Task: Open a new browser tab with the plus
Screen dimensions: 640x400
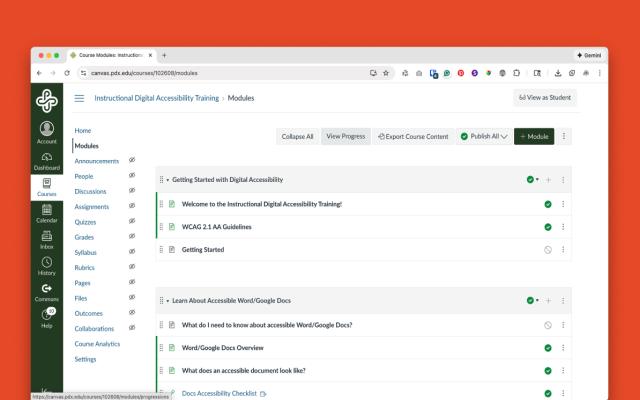Action: pos(164,55)
